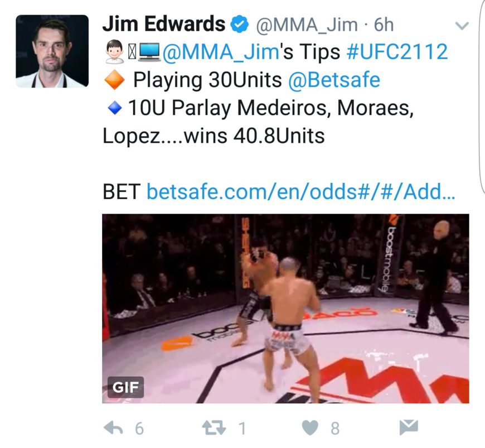Click the GIF badge on the media
485x448 pixels.
tap(125, 387)
